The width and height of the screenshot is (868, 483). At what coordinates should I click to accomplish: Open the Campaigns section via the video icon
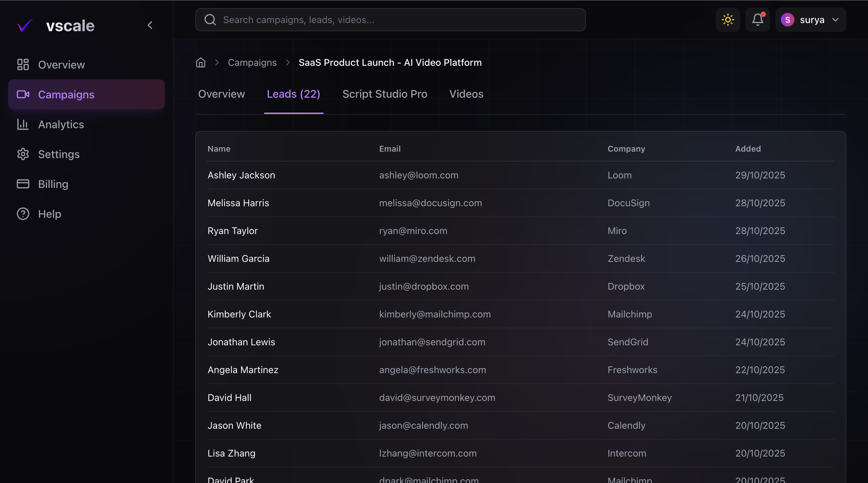click(x=23, y=94)
